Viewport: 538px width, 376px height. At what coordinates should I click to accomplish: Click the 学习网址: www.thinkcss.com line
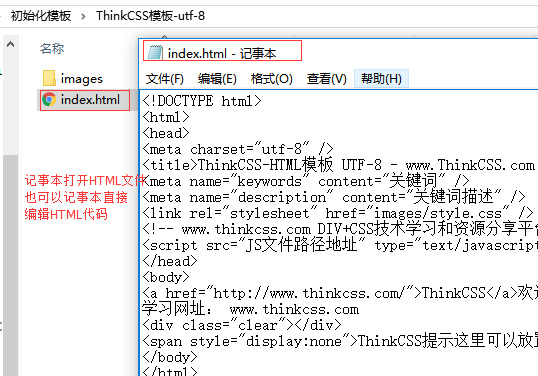[250, 309]
